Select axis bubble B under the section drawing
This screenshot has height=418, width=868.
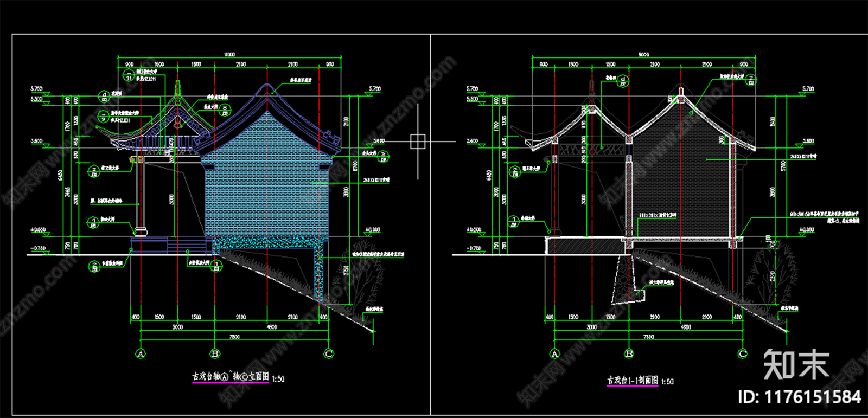[629, 354]
